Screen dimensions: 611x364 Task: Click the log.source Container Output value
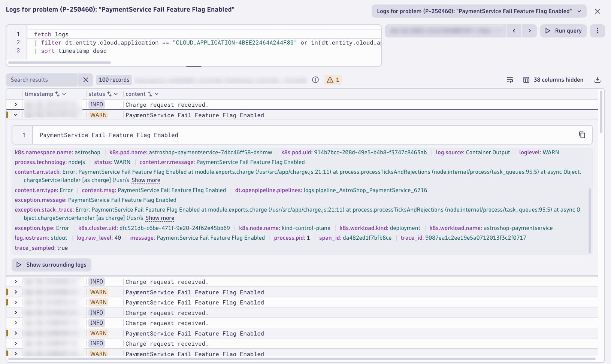(x=488, y=152)
